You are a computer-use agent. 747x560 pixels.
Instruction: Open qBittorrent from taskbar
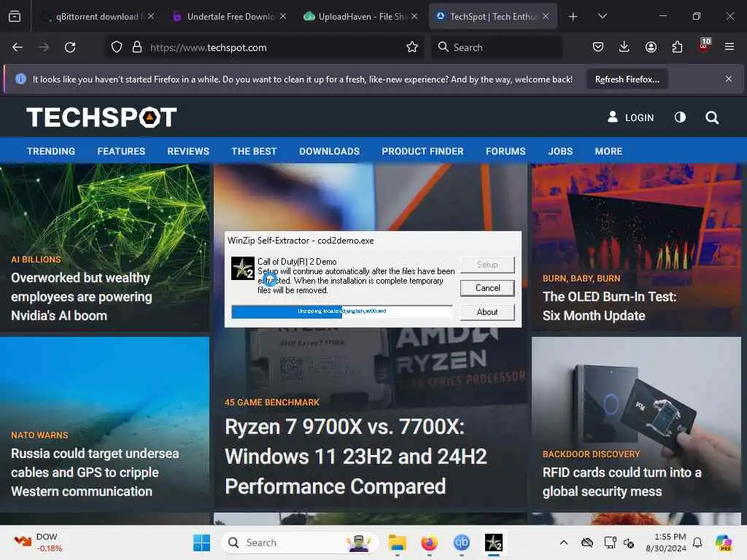click(461, 542)
